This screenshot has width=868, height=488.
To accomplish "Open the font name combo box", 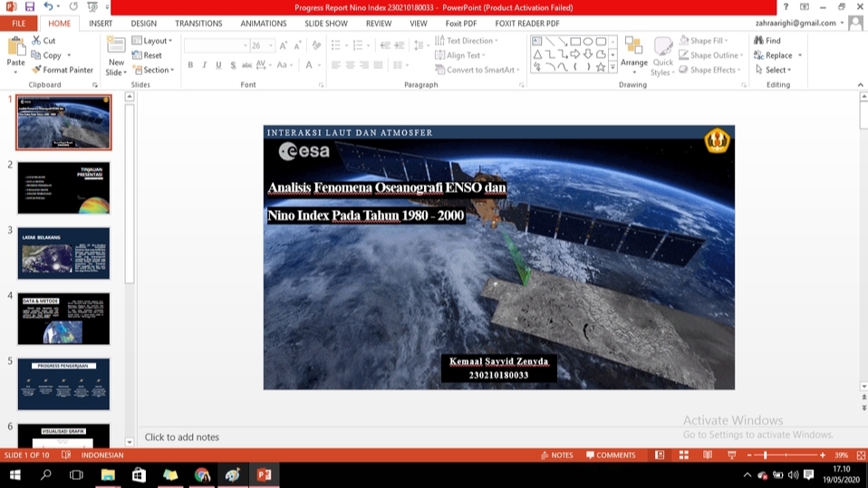I will 217,45.
